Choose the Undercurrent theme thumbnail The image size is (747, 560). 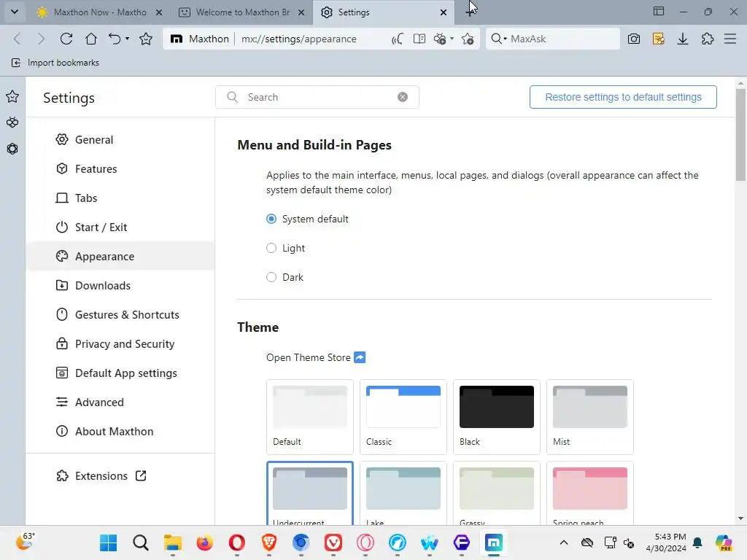(x=309, y=493)
